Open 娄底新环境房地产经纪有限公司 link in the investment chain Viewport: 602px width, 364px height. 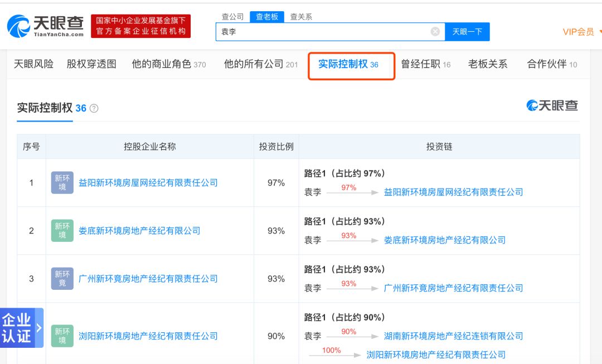[445, 240]
